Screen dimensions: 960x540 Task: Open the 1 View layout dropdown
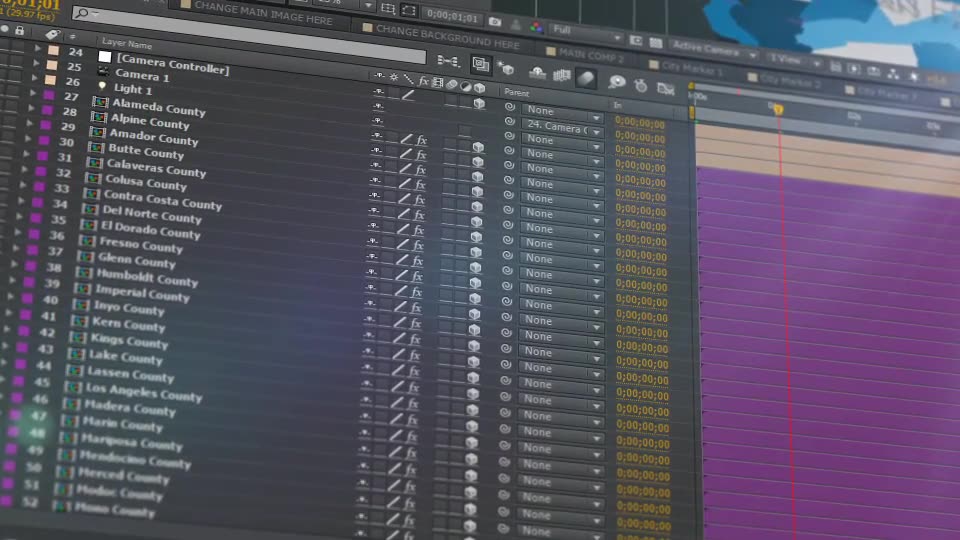[795, 60]
